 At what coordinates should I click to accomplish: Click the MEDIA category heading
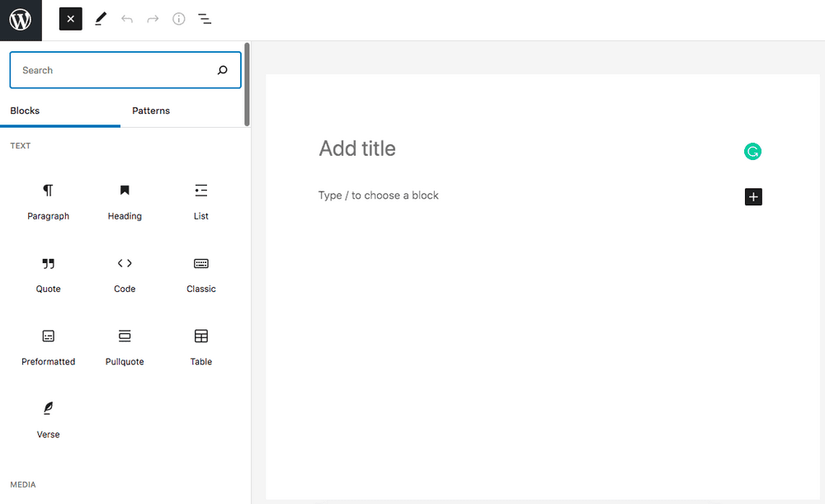pos(23,484)
